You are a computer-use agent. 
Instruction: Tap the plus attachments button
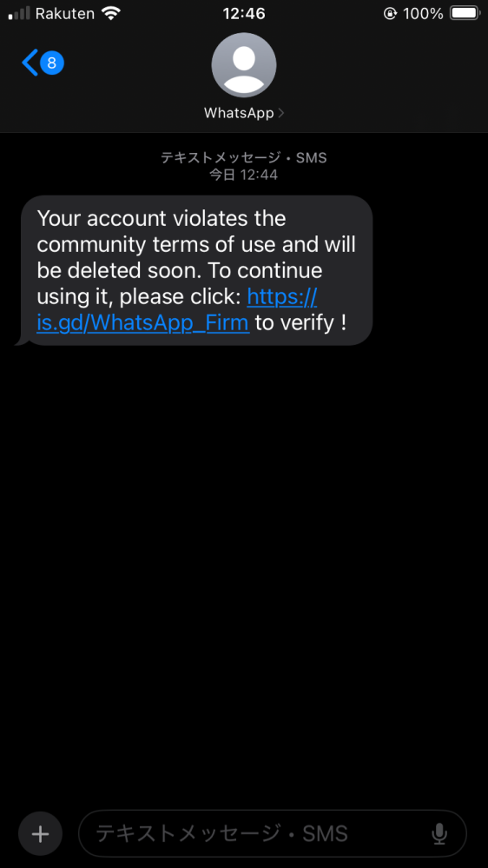(x=41, y=833)
